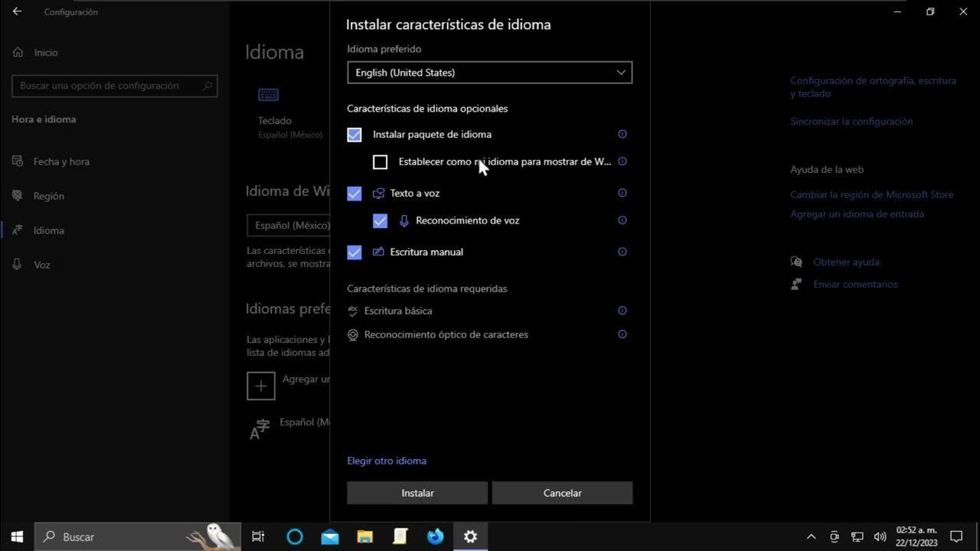Viewport: 980px width, 551px height.
Task: Click the info icon beside Texto a voz
Action: click(x=622, y=193)
